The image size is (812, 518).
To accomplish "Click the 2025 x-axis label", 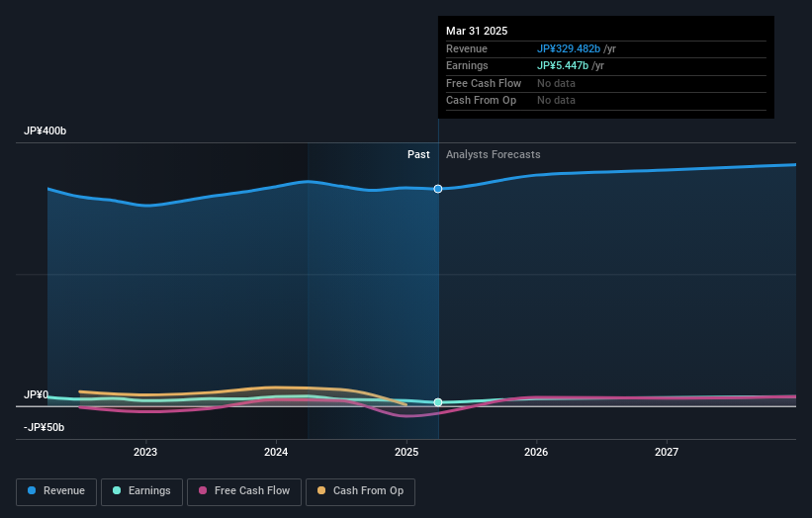I will point(406,452).
